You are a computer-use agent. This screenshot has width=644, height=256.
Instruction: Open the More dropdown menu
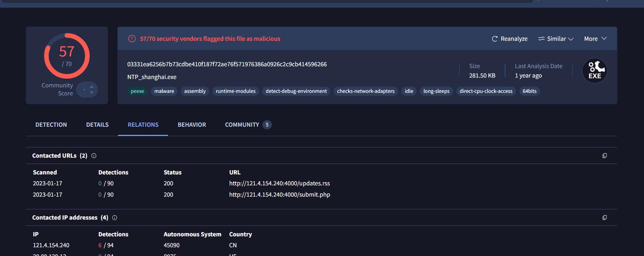coord(595,39)
